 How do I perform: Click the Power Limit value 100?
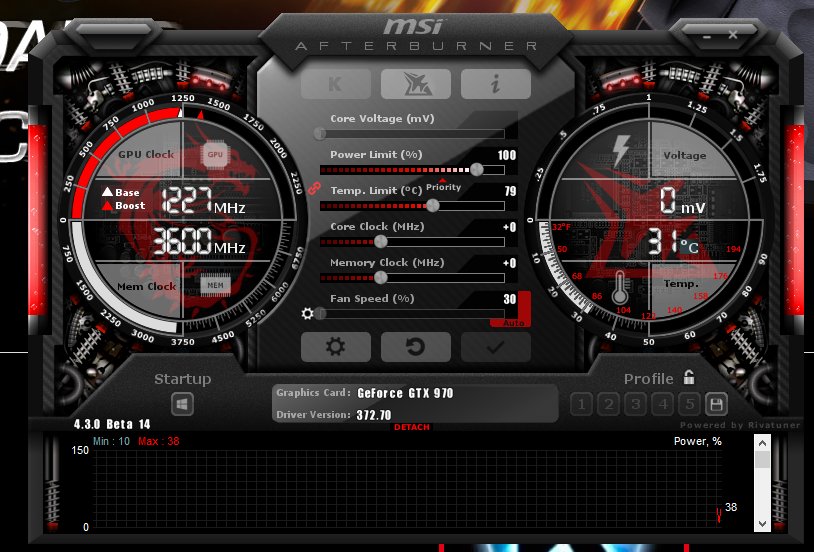click(x=507, y=155)
